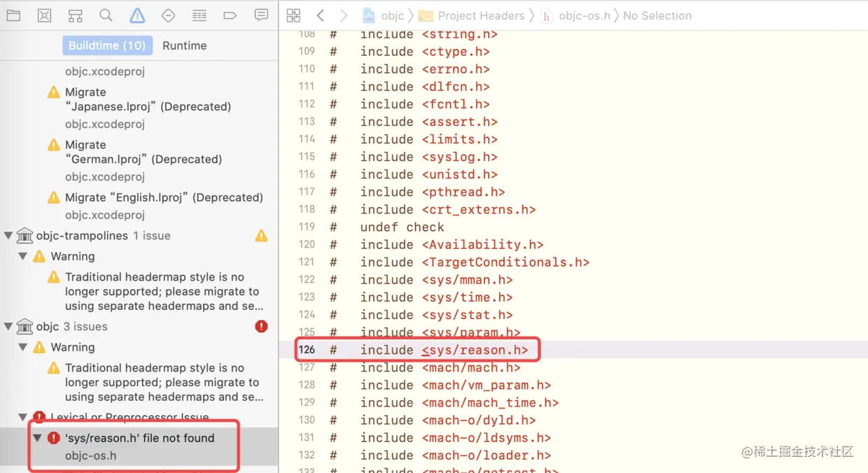Go forward with the right chevron
Screen dimensions: 868x473
(x=343, y=15)
